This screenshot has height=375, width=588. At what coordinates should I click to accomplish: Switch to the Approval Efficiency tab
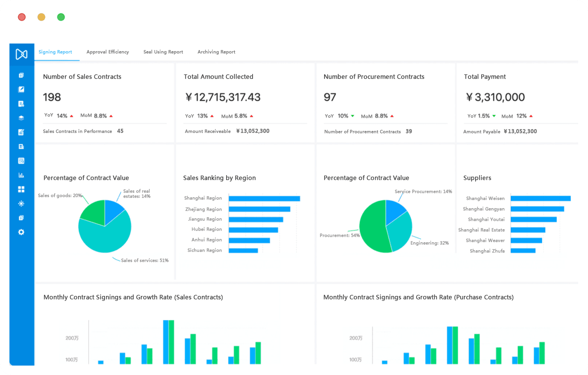[108, 52]
